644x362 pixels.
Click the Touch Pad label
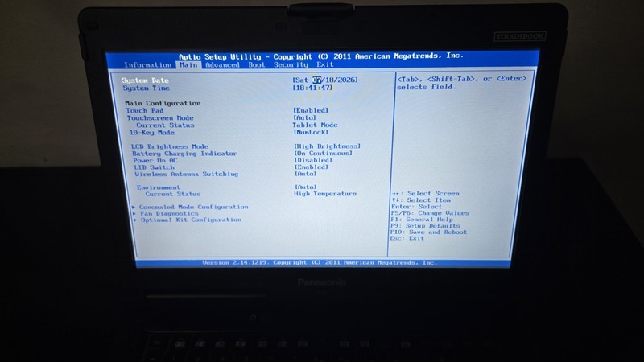pyautogui.click(x=145, y=111)
